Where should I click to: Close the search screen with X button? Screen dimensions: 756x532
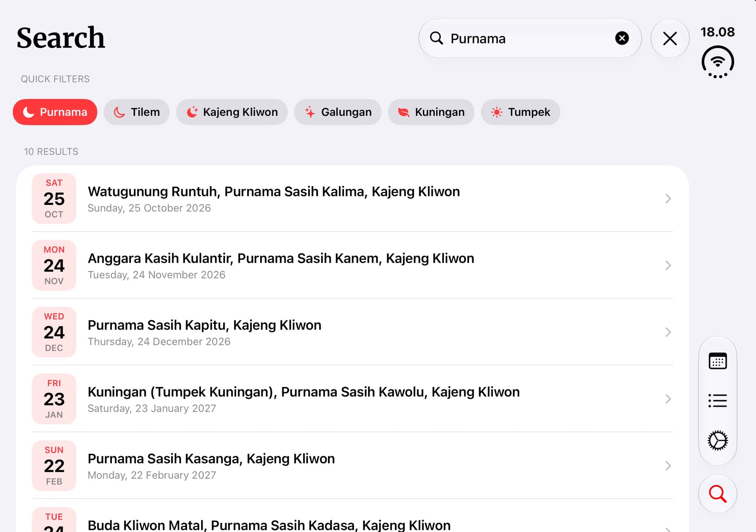pyautogui.click(x=670, y=38)
